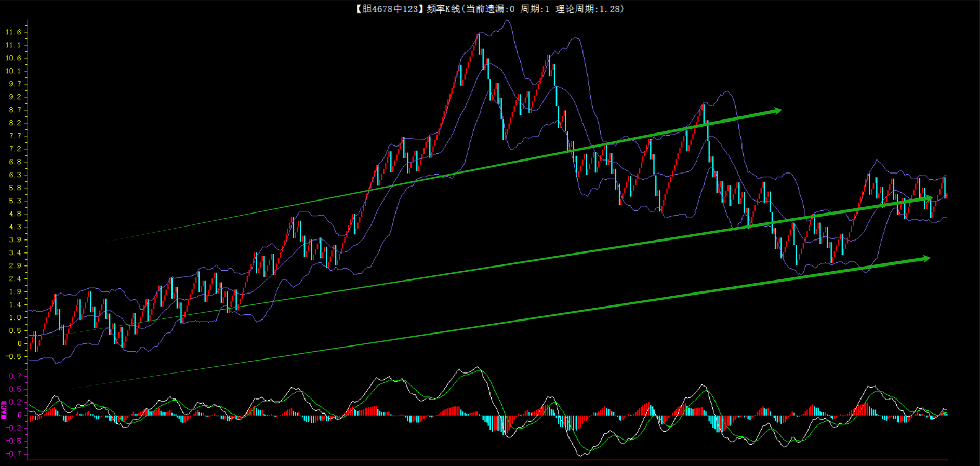Select the "频率K线" text in header
980x466 pixels.
tap(443, 9)
